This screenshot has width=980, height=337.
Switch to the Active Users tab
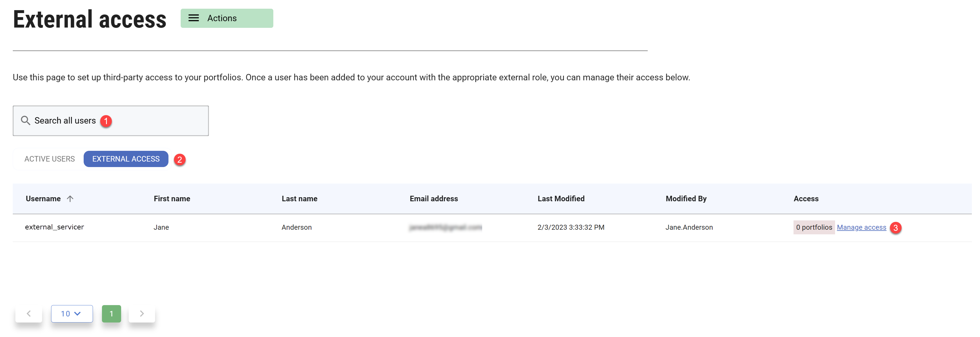[49, 159]
